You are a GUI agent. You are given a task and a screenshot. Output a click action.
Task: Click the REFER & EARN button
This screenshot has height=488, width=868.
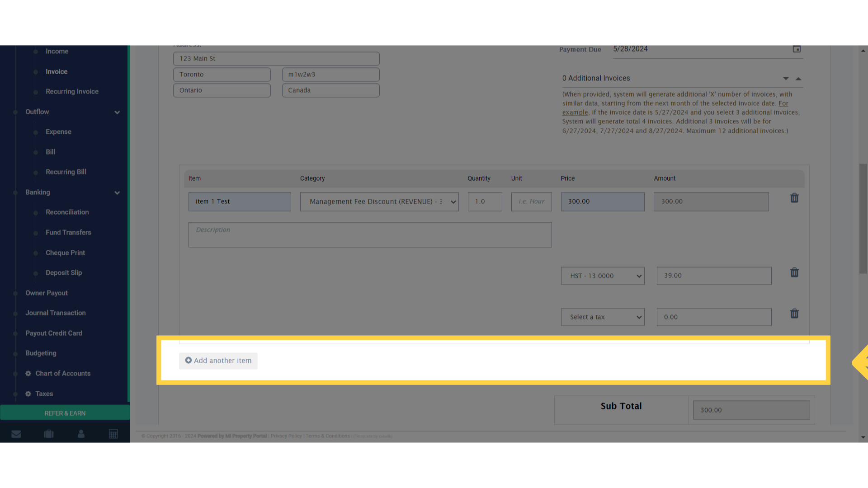tap(65, 413)
